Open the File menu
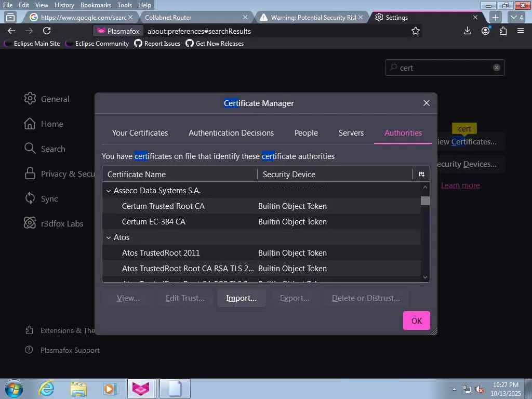This screenshot has height=399, width=532. (x=8, y=5)
